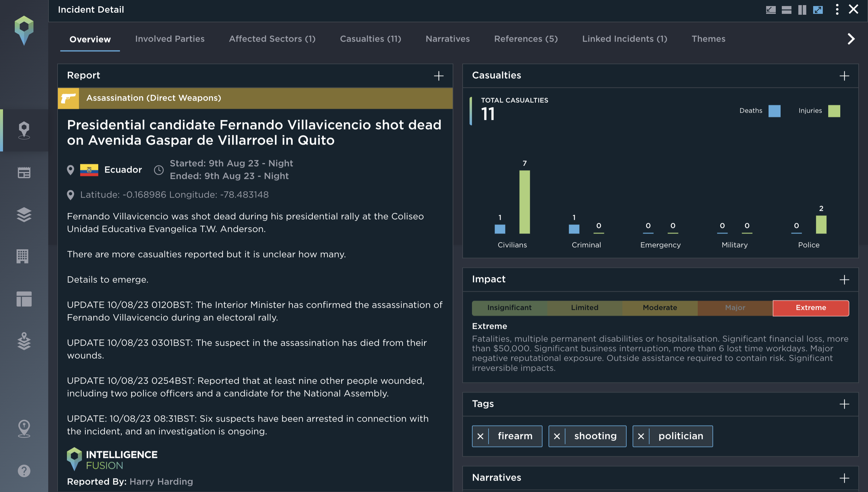
Task: Expand the Narratives panel
Action: coord(844,478)
